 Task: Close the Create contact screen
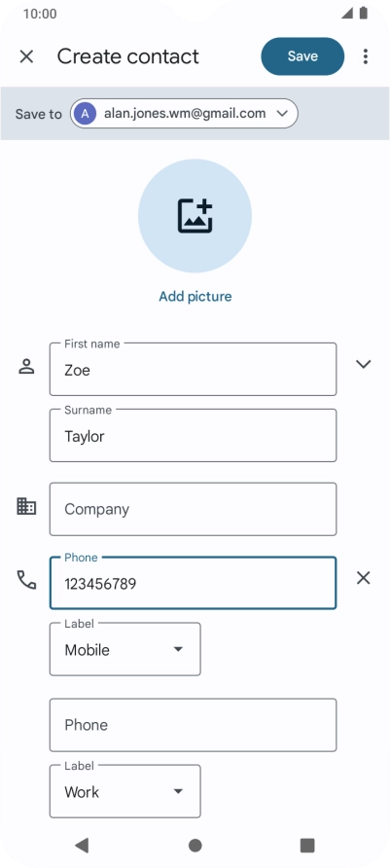pyautogui.click(x=26, y=56)
